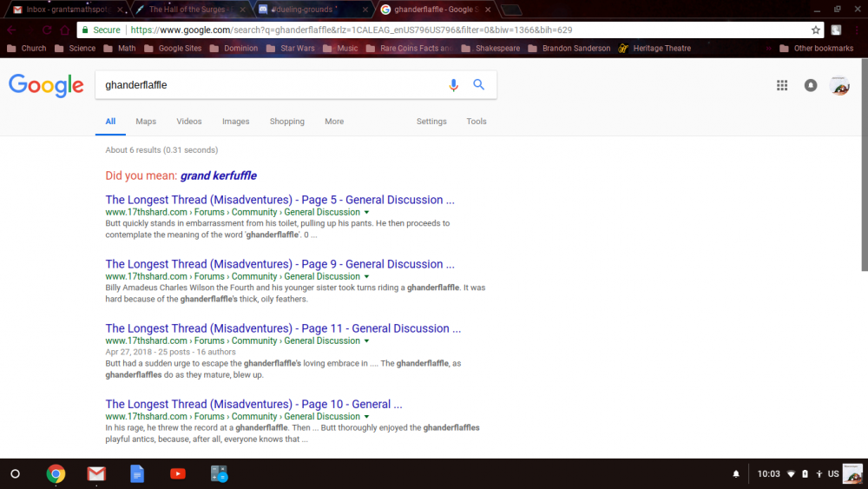The height and width of the screenshot is (489, 868).
Task: Expand the Page 5 result's URL arrow
Action: coord(366,213)
